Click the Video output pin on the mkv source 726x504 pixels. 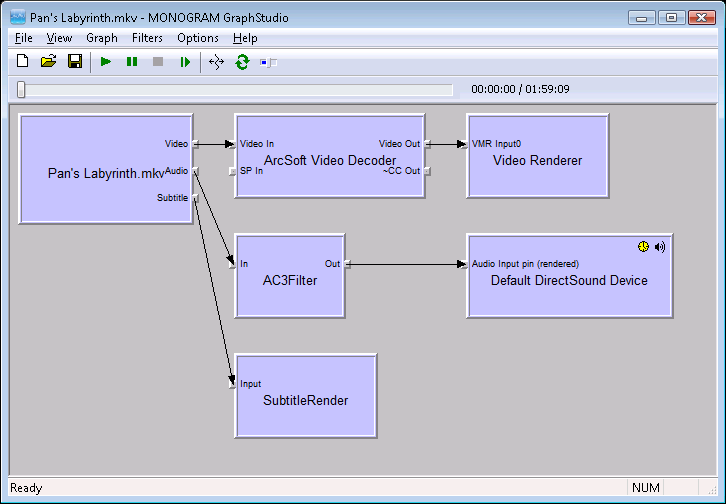point(195,144)
